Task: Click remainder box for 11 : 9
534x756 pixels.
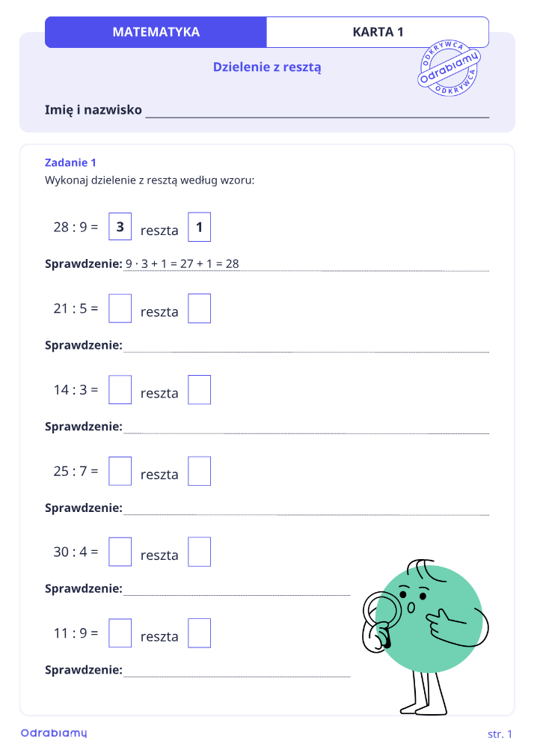Action: click(x=199, y=633)
